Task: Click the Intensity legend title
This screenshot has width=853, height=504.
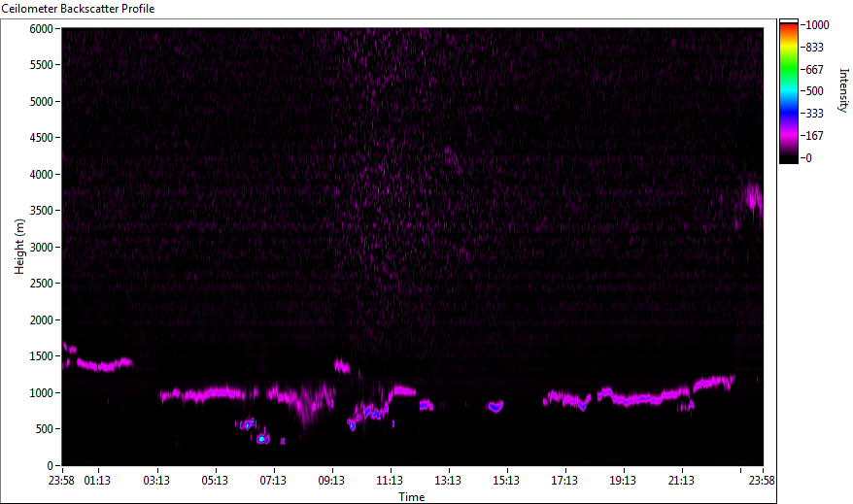Action: tap(843, 90)
